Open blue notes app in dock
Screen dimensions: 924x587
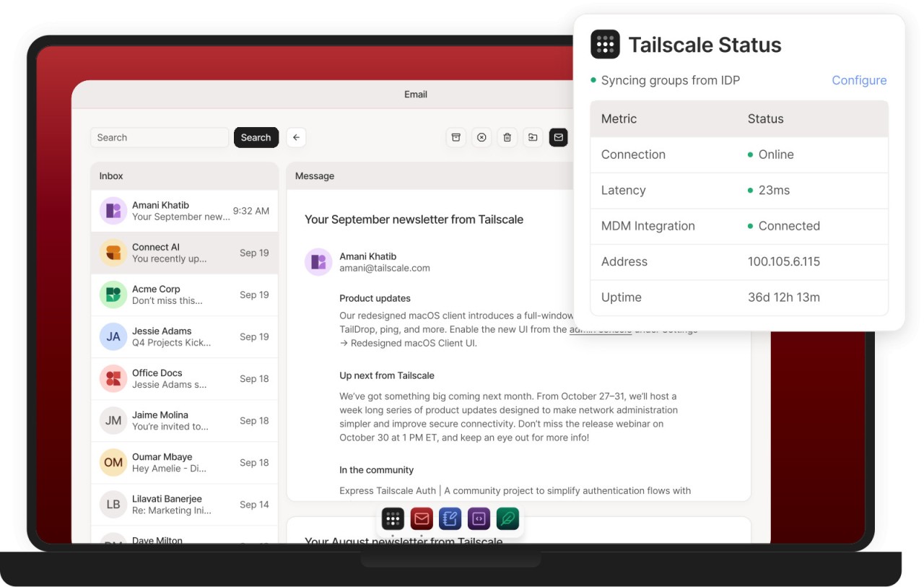coord(450,518)
